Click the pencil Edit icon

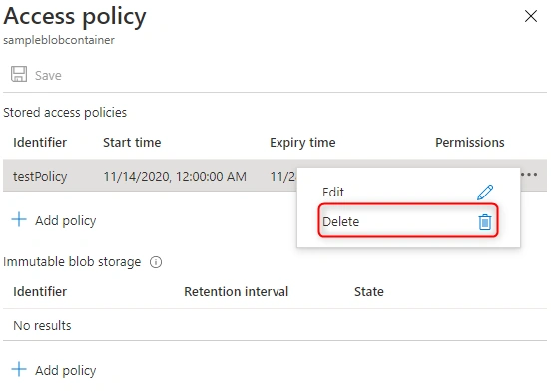click(485, 193)
